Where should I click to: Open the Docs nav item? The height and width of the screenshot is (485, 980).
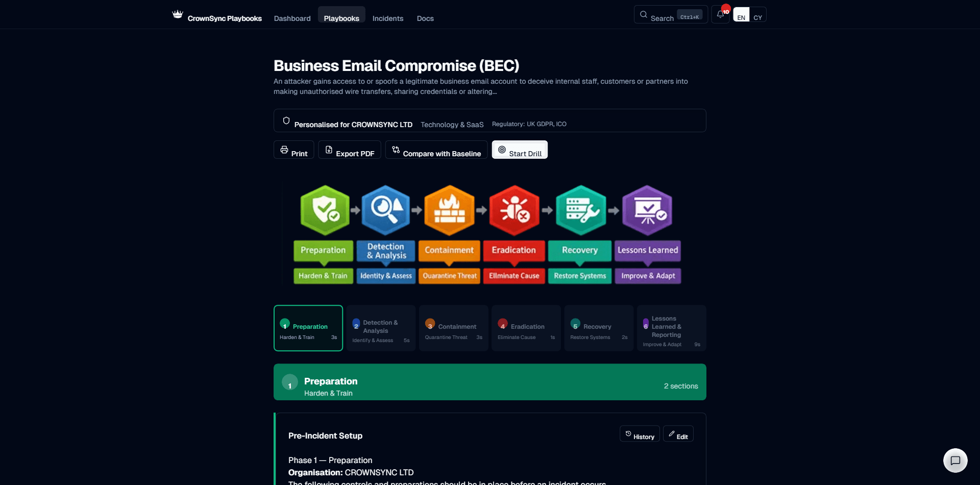(425, 18)
